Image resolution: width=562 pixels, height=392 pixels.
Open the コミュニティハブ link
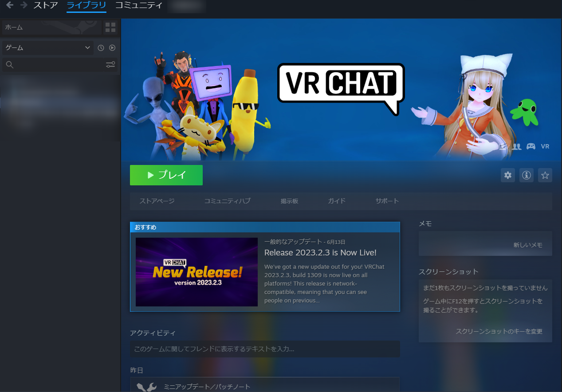[227, 201]
